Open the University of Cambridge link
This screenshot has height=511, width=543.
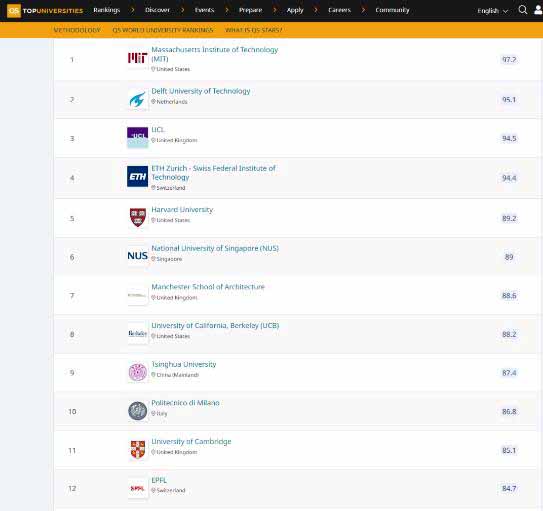[191, 441]
